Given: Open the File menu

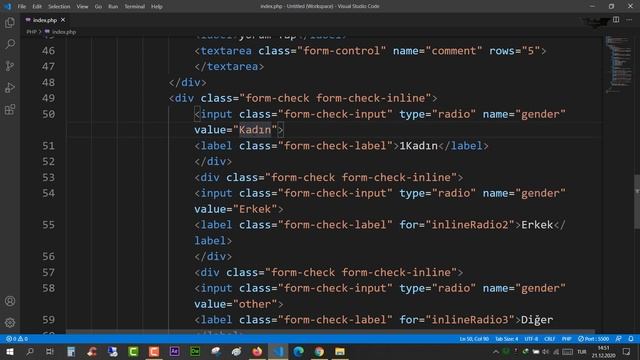Looking at the screenshot, I should [22, 6].
